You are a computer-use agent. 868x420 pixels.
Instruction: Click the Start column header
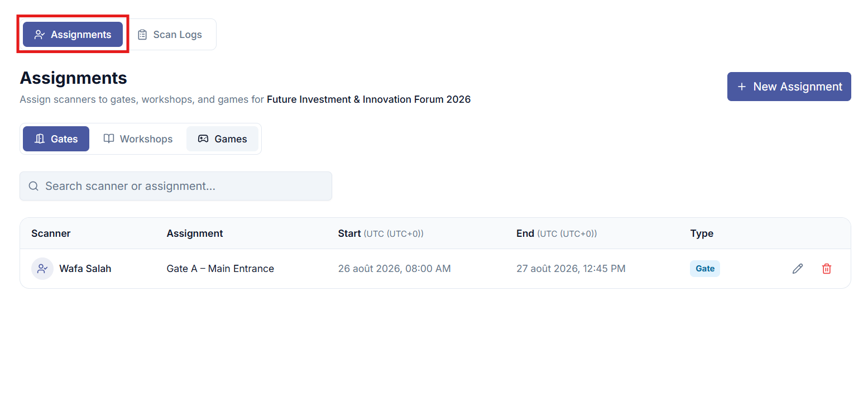pos(349,233)
